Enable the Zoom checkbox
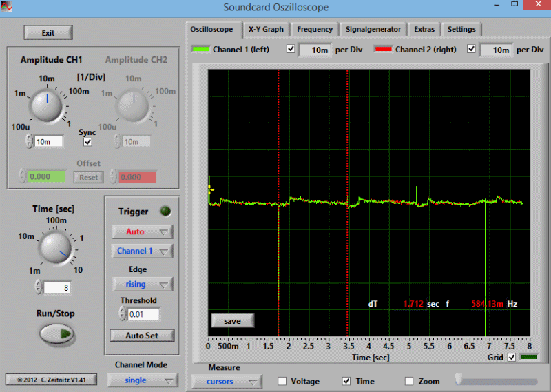551x392 pixels. [x=409, y=381]
